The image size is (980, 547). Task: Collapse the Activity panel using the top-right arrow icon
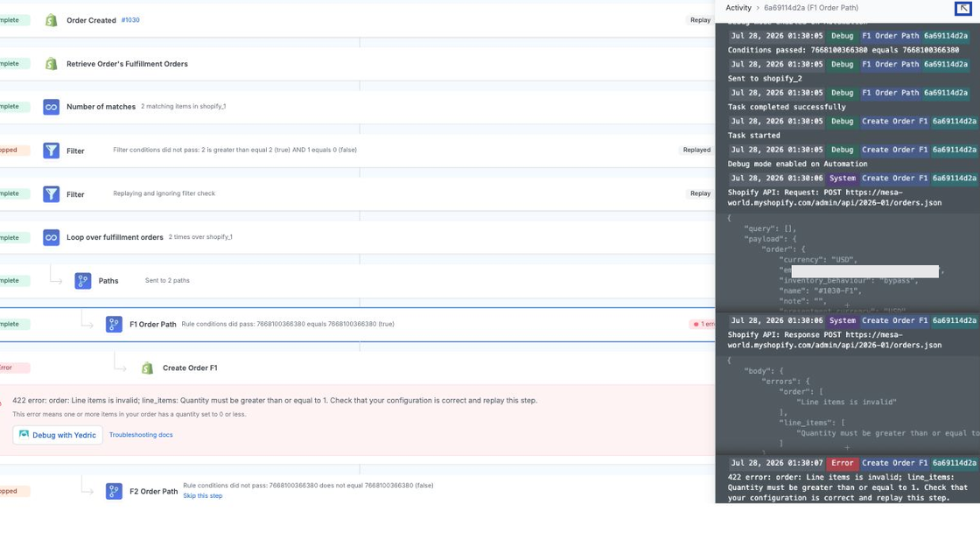coord(963,8)
